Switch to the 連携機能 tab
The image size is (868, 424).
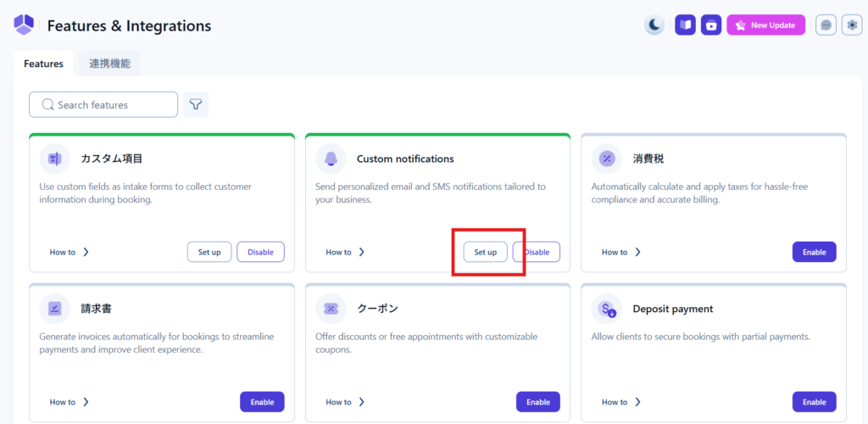[109, 64]
